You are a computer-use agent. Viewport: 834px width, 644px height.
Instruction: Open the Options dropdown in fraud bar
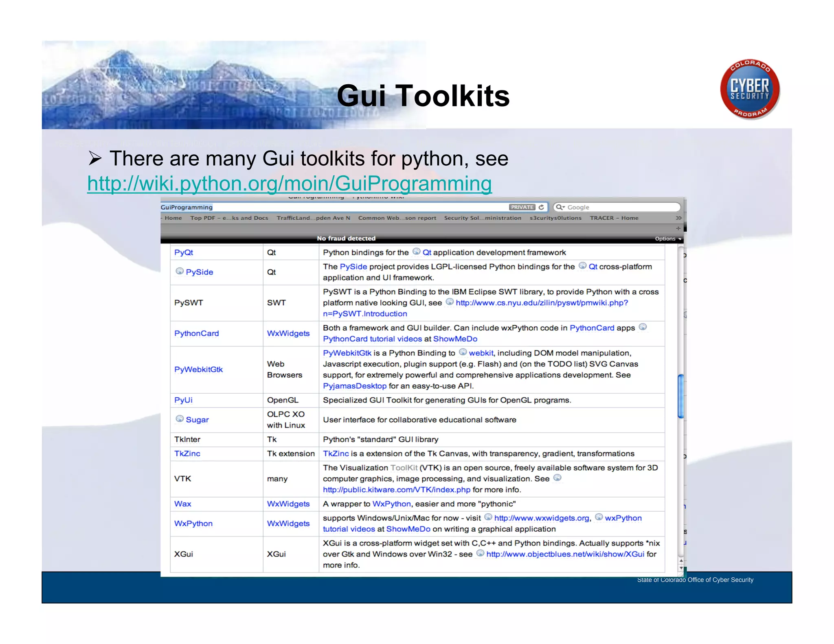click(x=668, y=239)
